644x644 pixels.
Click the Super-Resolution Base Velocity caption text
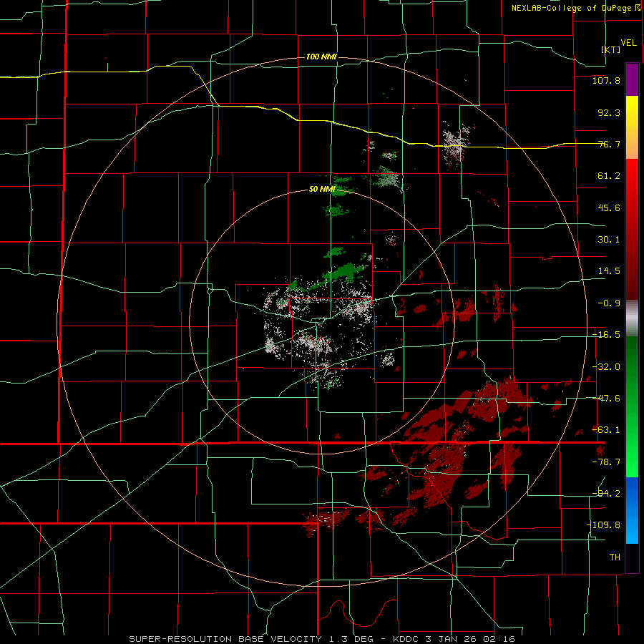(322, 639)
